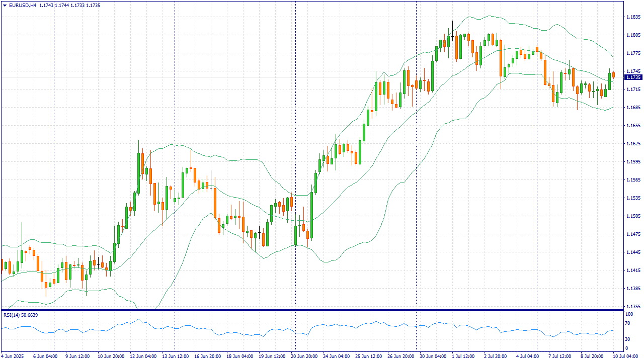Click the 1.1355 price axis label
The width and height of the screenshot is (644, 362).
tap(633, 306)
